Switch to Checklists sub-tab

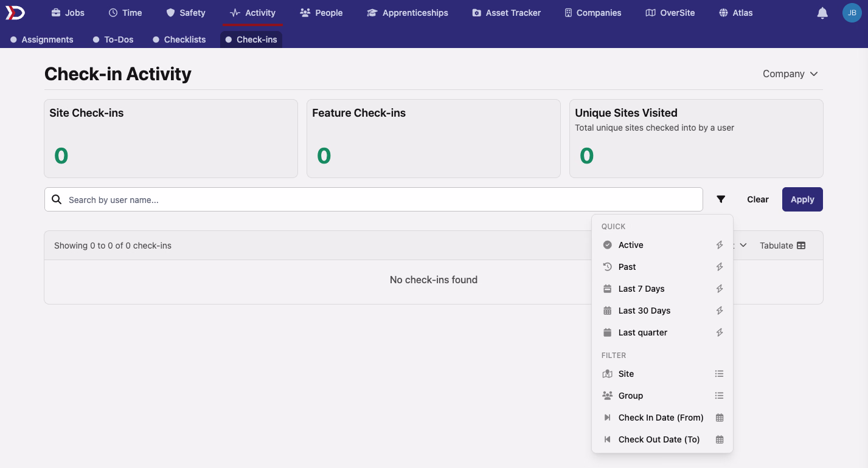point(179,40)
